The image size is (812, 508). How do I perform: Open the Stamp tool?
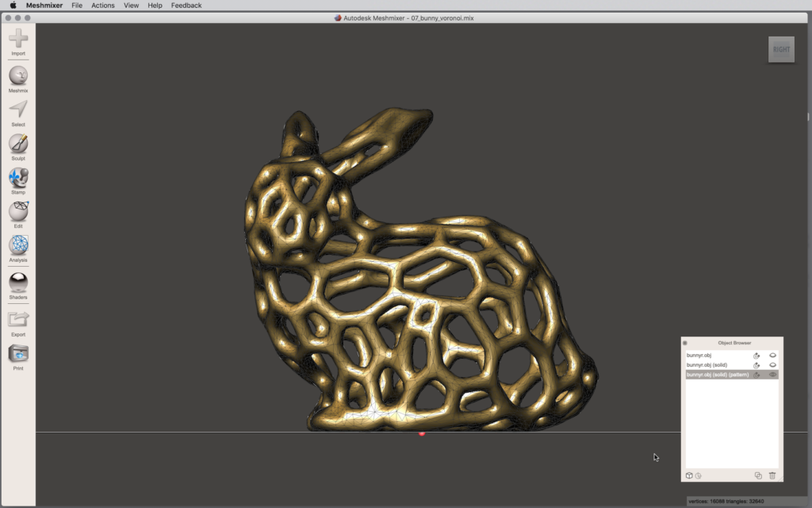(x=18, y=178)
